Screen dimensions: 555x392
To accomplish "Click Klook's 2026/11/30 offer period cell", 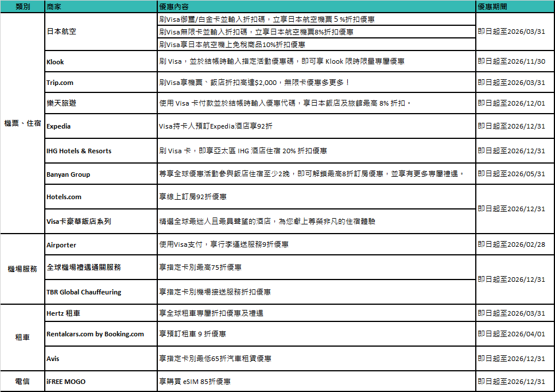I will click(x=511, y=61).
